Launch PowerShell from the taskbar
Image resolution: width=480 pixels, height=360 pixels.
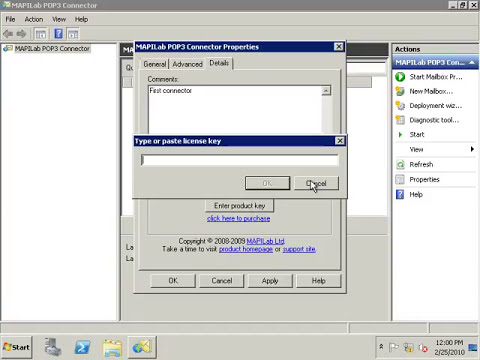click(82, 347)
